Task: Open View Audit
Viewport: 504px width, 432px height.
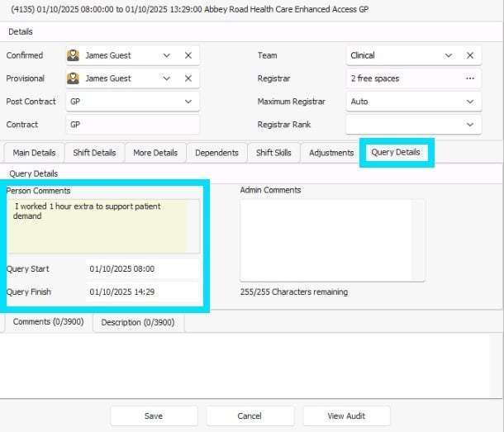Action: click(346, 416)
